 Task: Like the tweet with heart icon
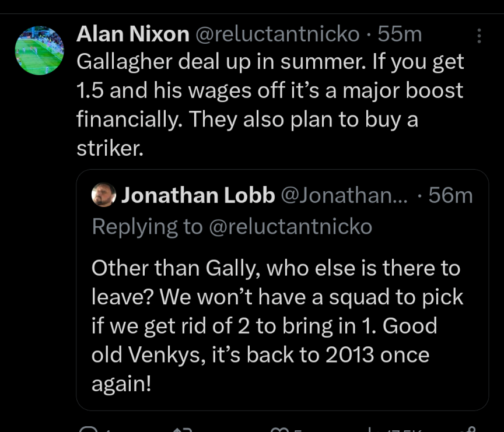(x=279, y=430)
